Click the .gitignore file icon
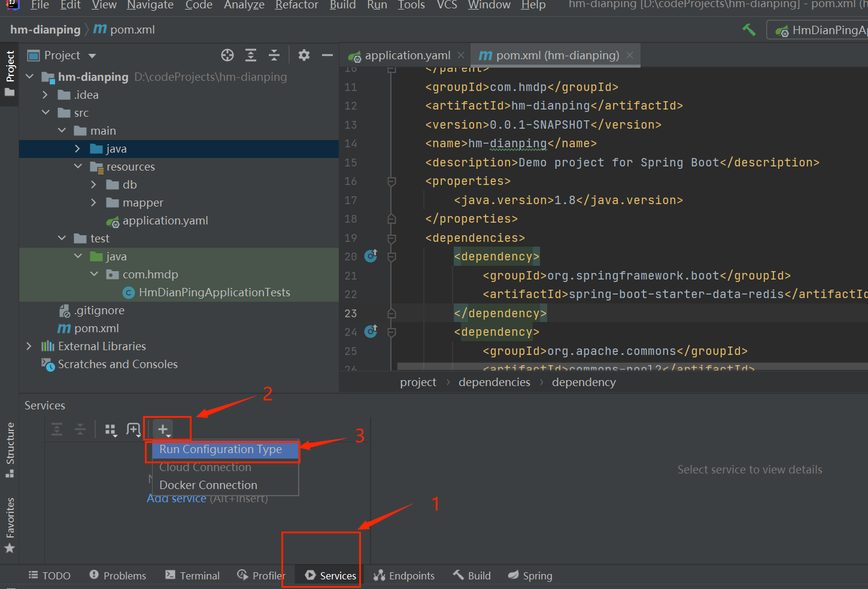The image size is (868, 589). (x=64, y=311)
